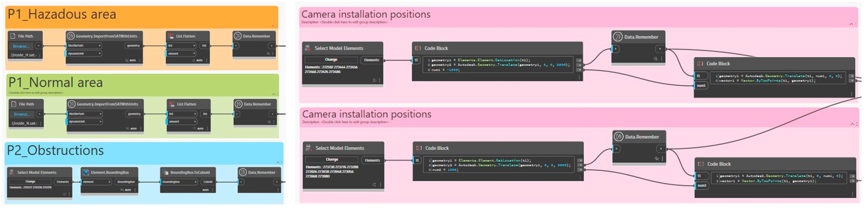Screen dimensions: 868x211
Task: Click Browse... in P1_Hazadous File Path node
Action: 21,46
